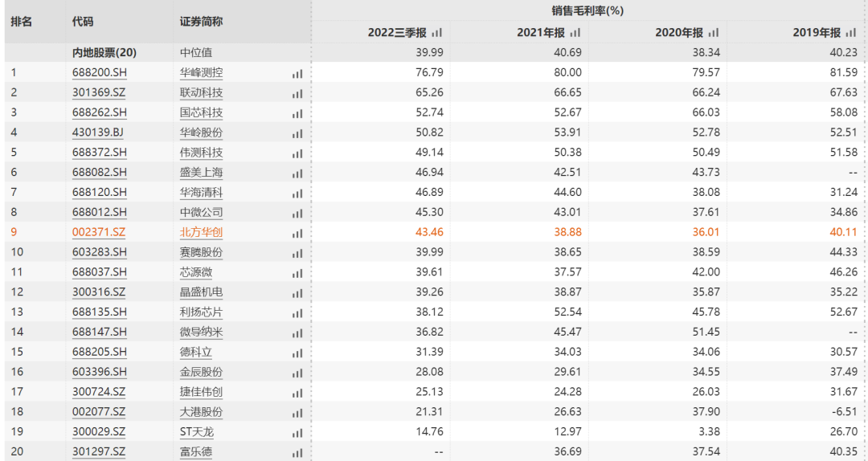This screenshot has width=868, height=461.
Task: Click the 内地股票(20) summary label
Action: click(104, 52)
